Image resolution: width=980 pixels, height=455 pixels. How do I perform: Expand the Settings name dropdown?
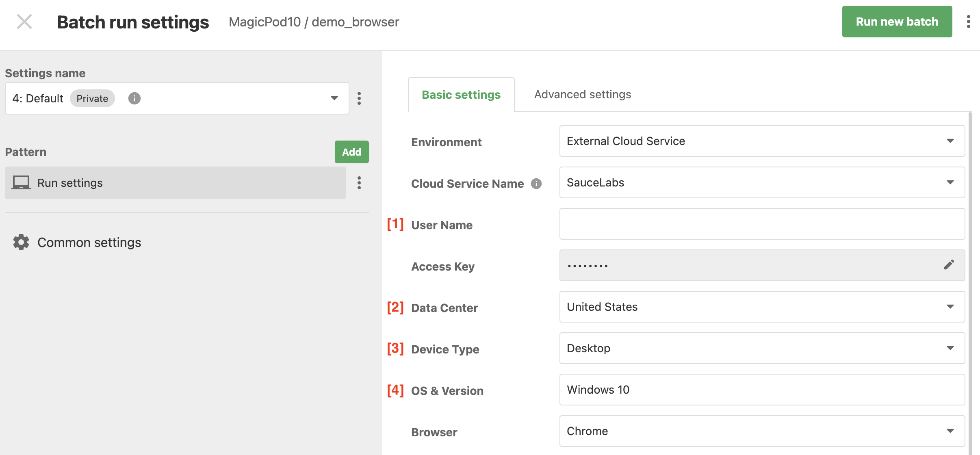point(177,98)
